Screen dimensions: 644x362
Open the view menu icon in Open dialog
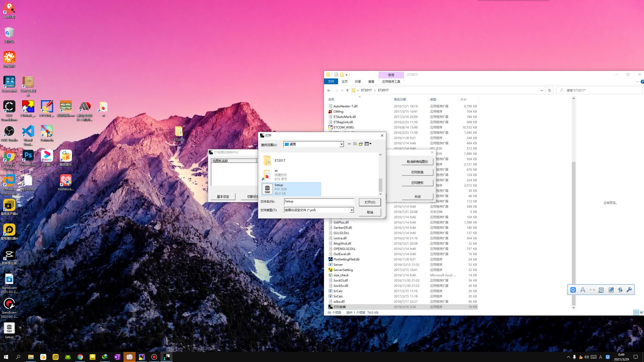368,144
